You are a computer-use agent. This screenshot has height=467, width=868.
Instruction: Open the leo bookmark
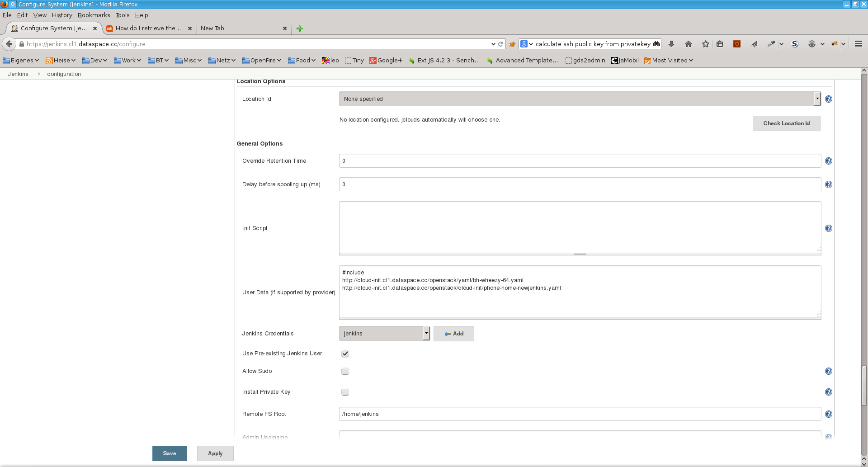coord(330,60)
